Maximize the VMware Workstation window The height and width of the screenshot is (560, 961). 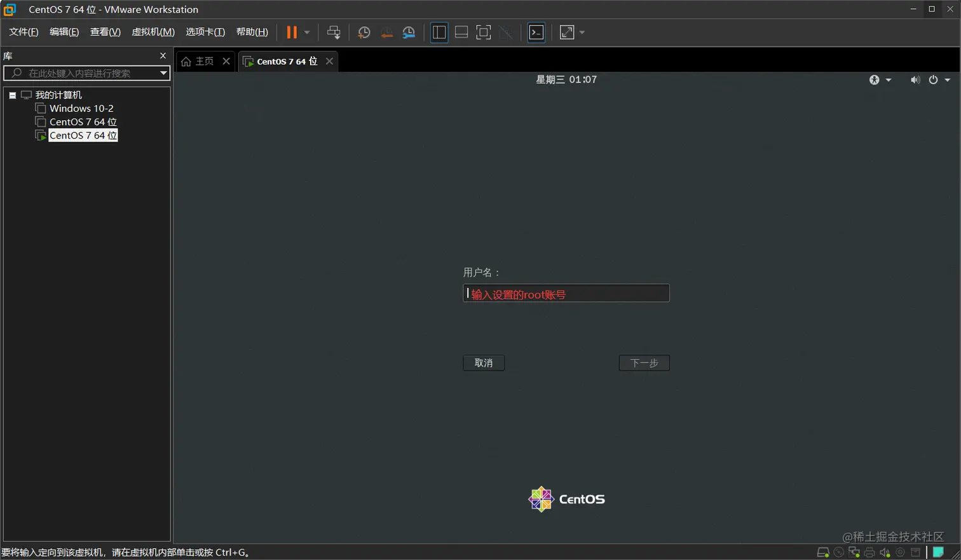(932, 9)
